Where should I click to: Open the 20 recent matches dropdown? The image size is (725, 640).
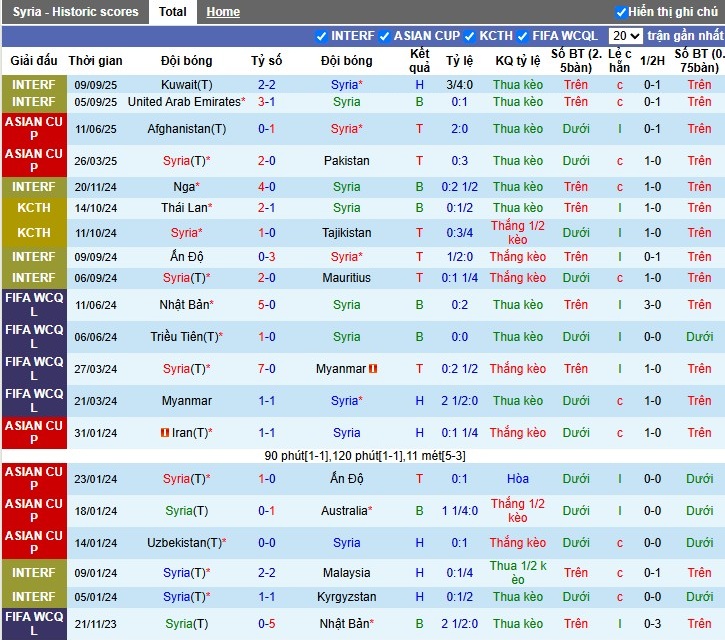click(625, 35)
